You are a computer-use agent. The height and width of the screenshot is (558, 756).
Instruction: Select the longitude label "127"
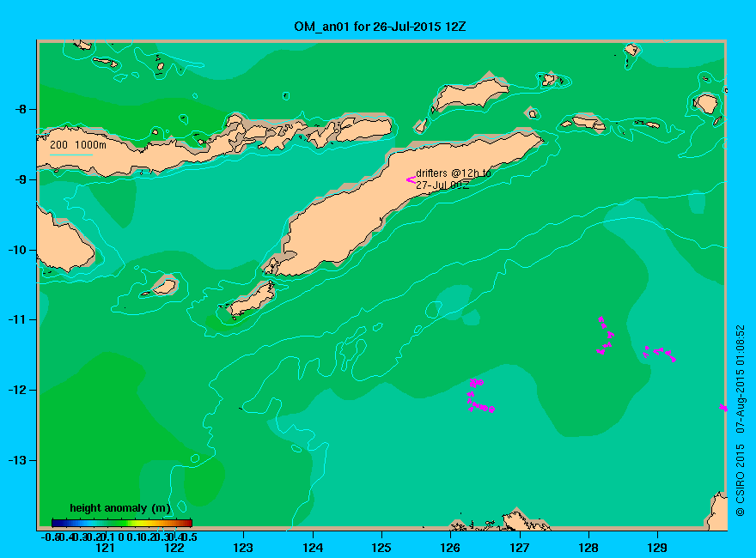pos(519,548)
